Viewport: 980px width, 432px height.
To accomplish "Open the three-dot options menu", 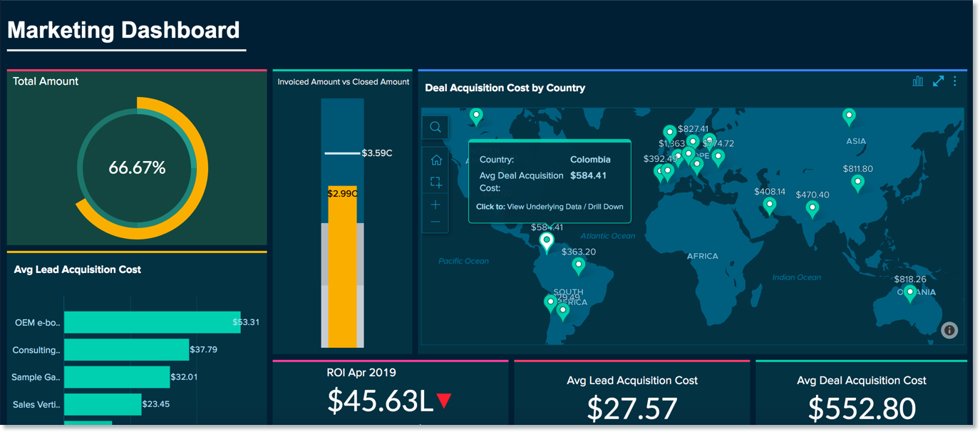I will (x=955, y=81).
